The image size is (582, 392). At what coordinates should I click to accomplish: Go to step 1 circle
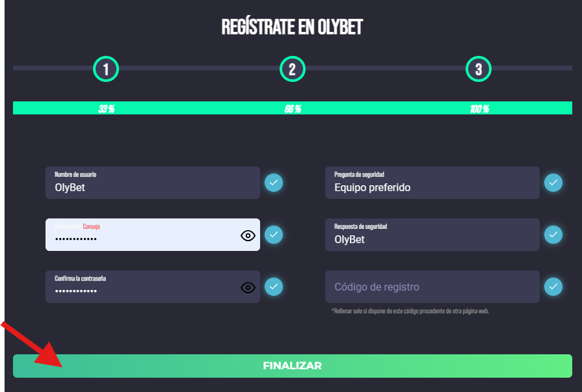(x=106, y=69)
